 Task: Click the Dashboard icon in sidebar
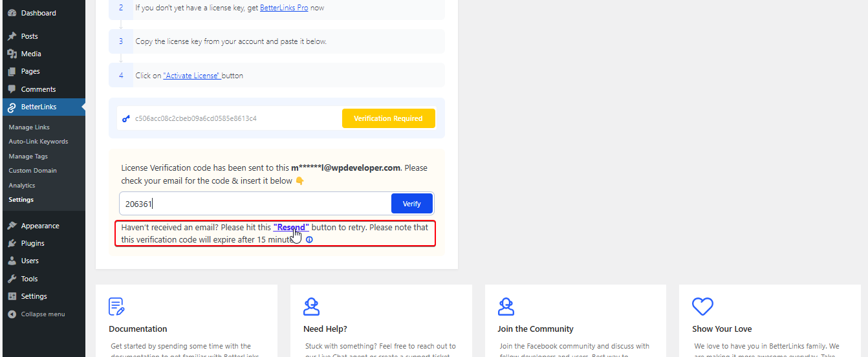point(12,13)
